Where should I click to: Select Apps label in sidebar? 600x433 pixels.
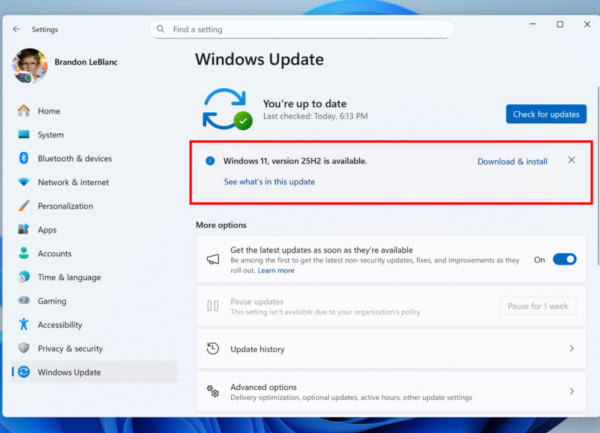[x=47, y=230]
